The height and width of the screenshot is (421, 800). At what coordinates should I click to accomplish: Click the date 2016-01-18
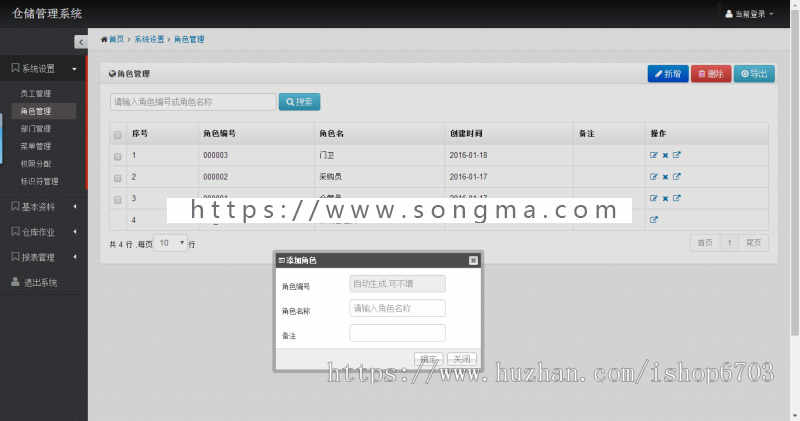tap(468, 155)
